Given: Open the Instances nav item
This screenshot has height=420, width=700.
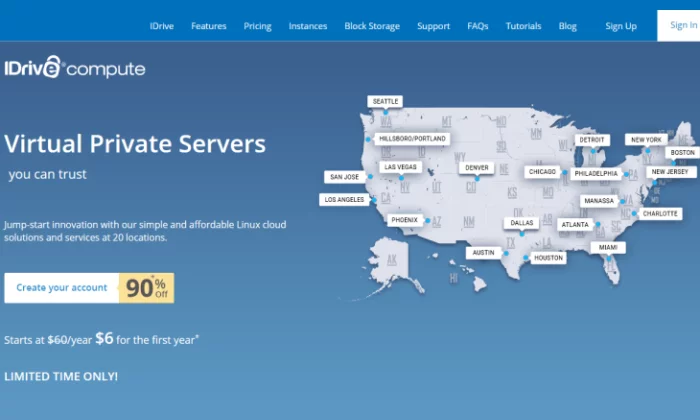Looking at the screenshot, I should (308, 26).
